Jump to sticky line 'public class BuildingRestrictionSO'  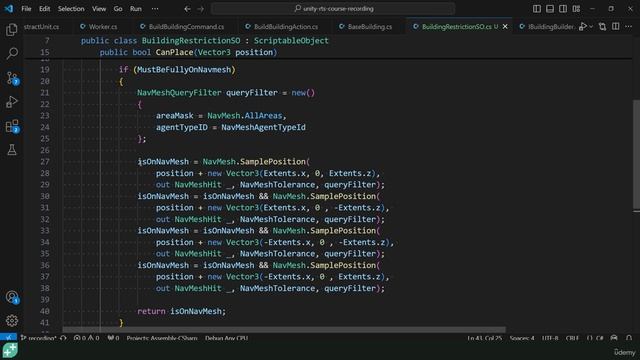[204, 40]
